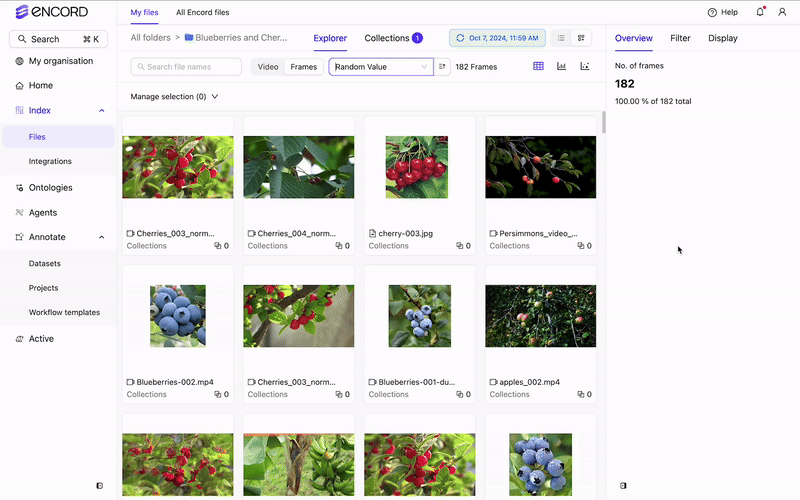Switch to list view icon

[561, 38]
